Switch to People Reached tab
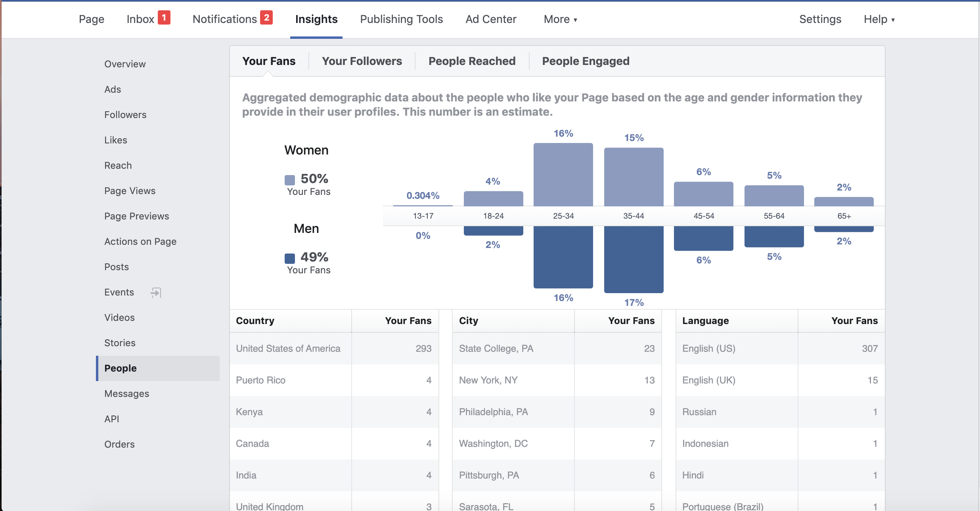The width and height of the screenshot is (980, 511). tap(472, 61)
